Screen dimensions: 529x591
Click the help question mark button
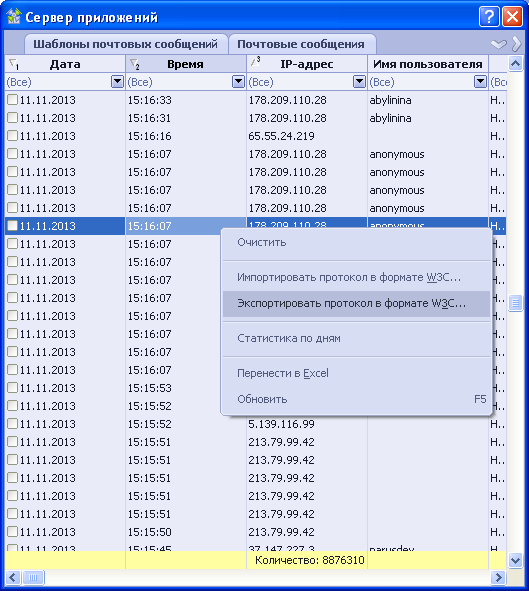(489, 17)
